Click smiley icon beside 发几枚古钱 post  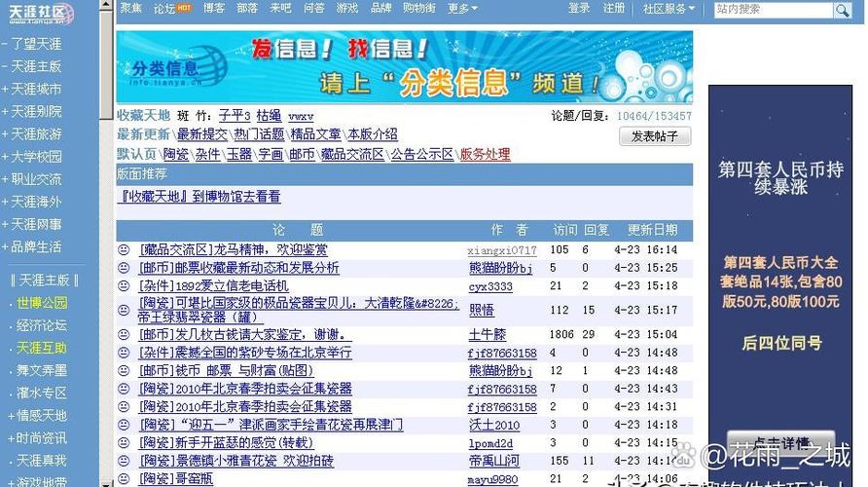[x=124, y=335]
